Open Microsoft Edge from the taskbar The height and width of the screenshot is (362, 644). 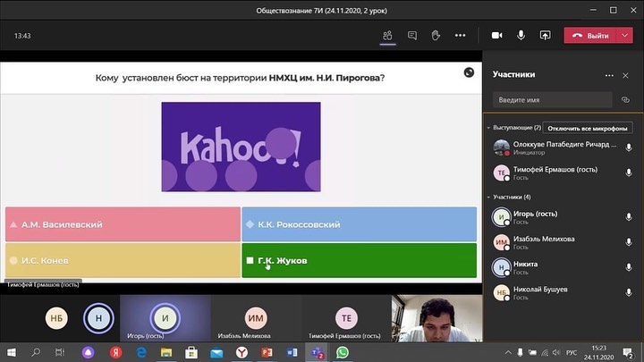141,352
